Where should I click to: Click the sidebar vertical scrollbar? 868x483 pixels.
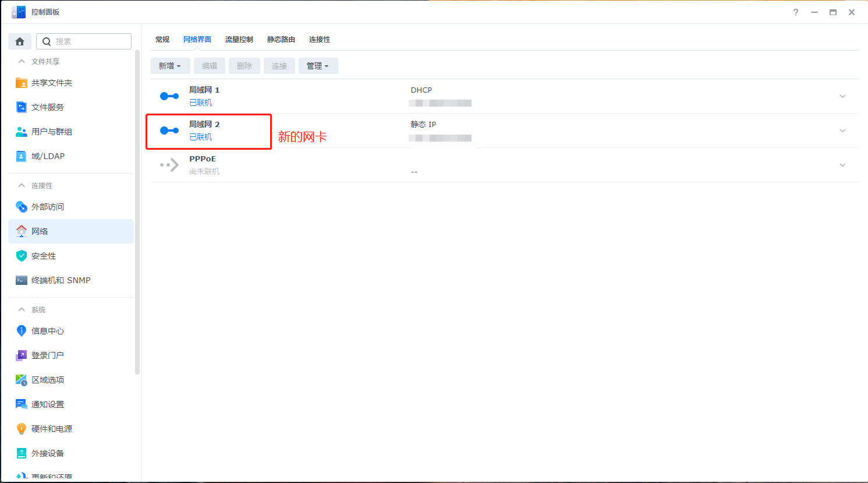137,210
